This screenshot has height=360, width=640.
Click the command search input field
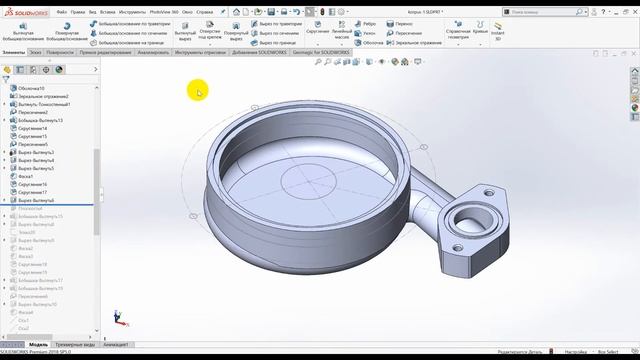tap(543, 12)
